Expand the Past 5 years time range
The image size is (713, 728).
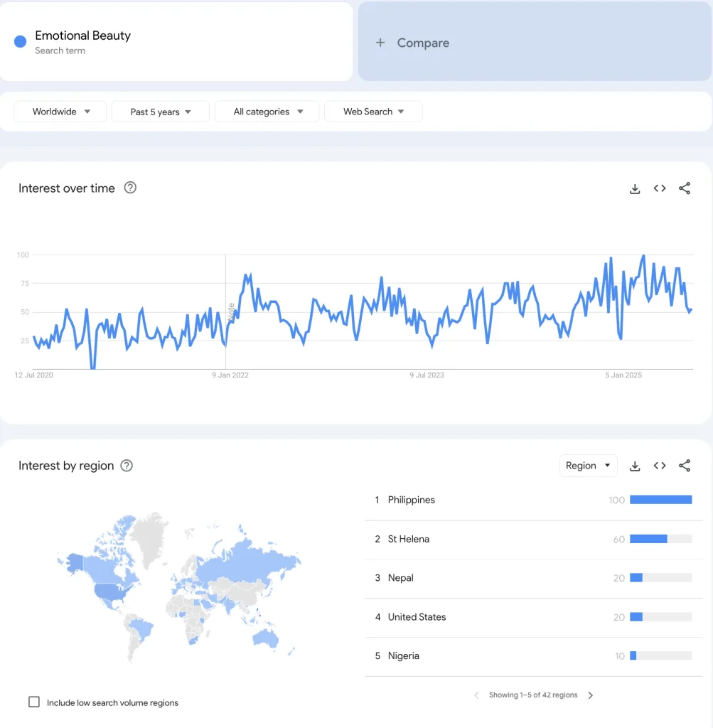tap(160, 112)
